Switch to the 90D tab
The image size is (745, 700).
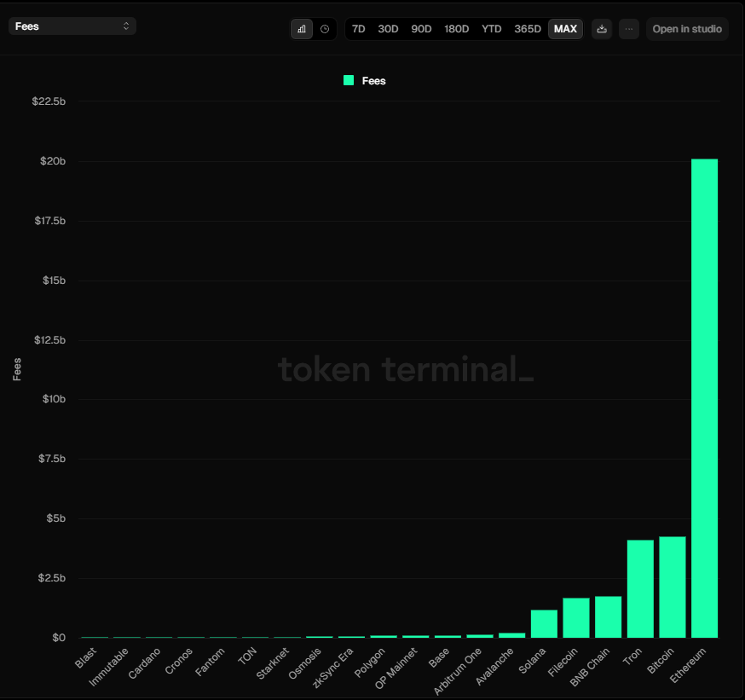tap(420, 28)
